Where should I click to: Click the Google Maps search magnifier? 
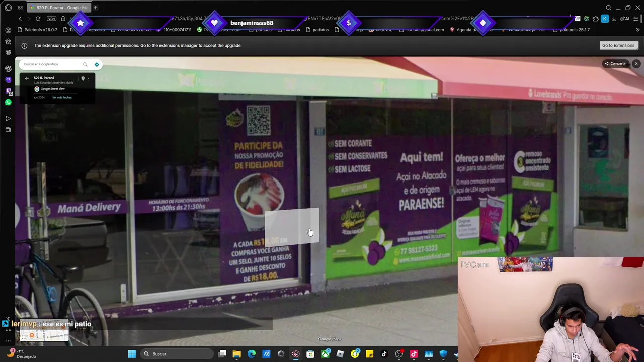[85, 64]
